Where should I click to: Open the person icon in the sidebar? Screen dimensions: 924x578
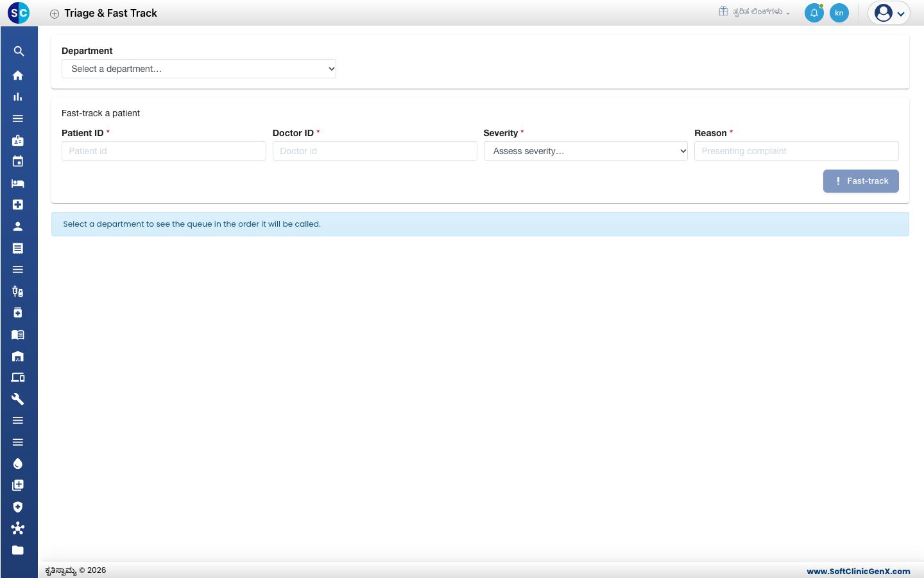click(x=18, y=226)
